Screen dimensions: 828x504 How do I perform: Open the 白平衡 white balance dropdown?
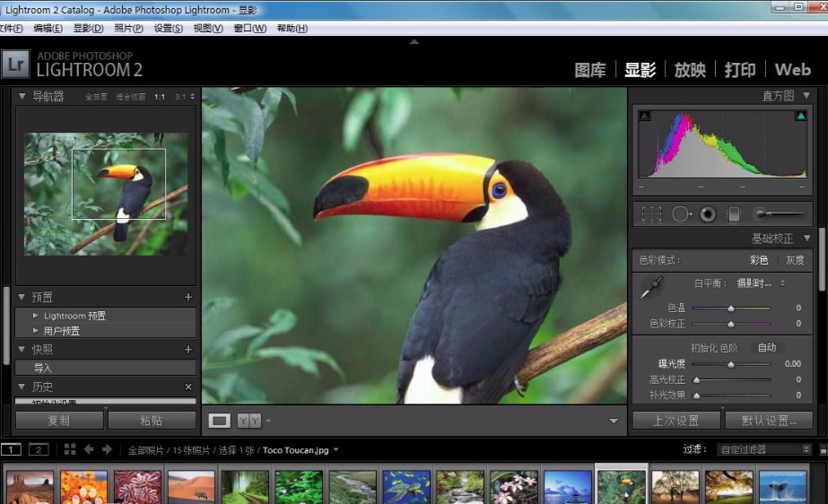tap(761, 283)
